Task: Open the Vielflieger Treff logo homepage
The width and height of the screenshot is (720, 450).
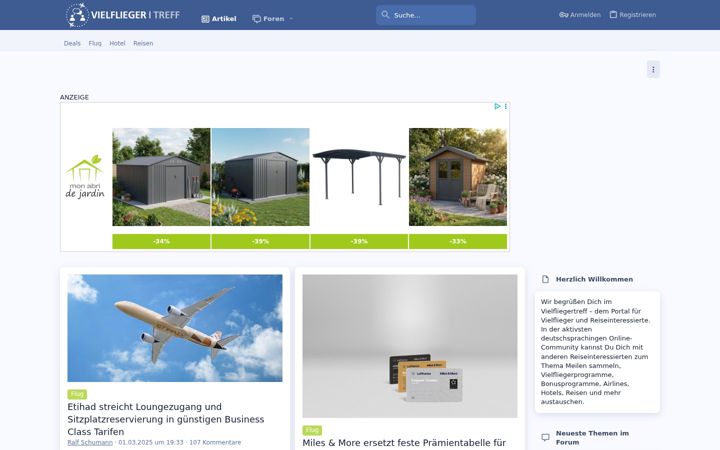Action: coord(123,15)
